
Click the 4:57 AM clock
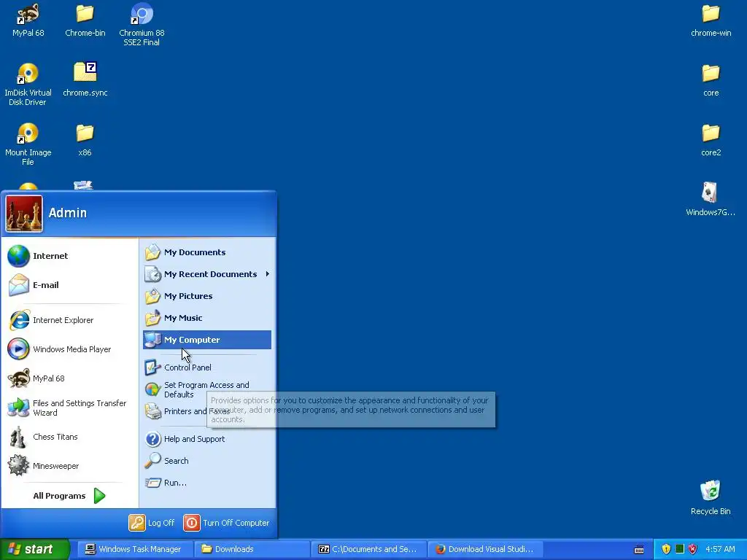coord(720,549)
